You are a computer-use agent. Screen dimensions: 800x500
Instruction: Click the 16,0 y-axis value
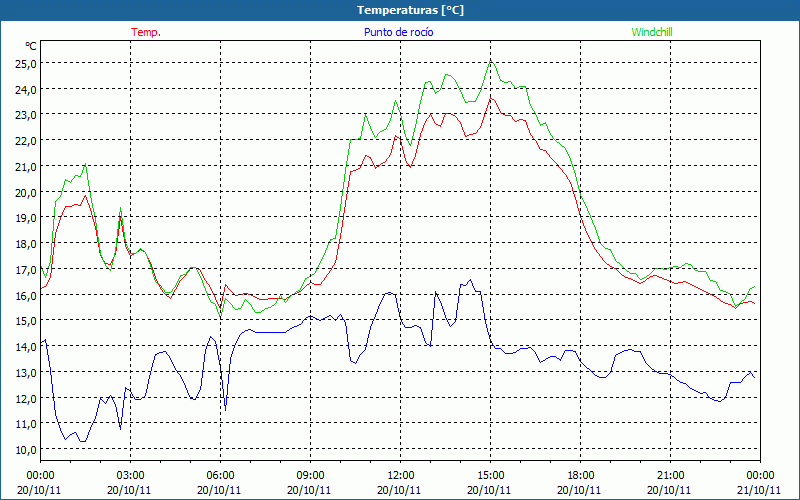click(26, 295)
